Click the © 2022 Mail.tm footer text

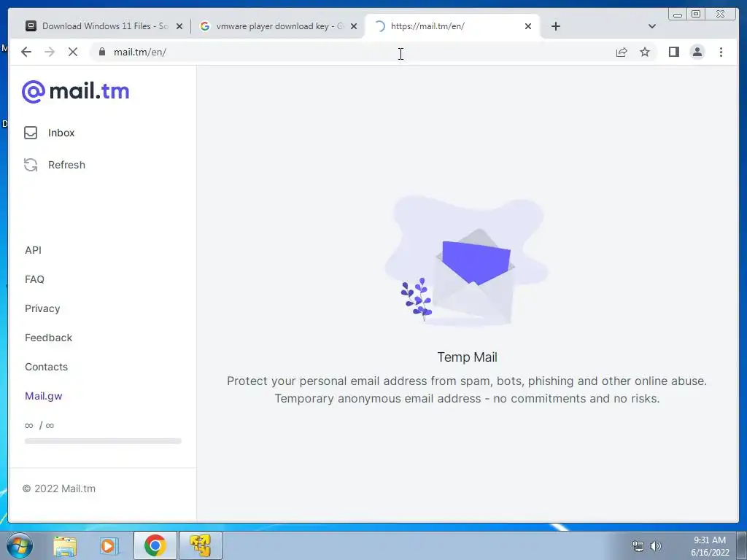click(59, 489)
